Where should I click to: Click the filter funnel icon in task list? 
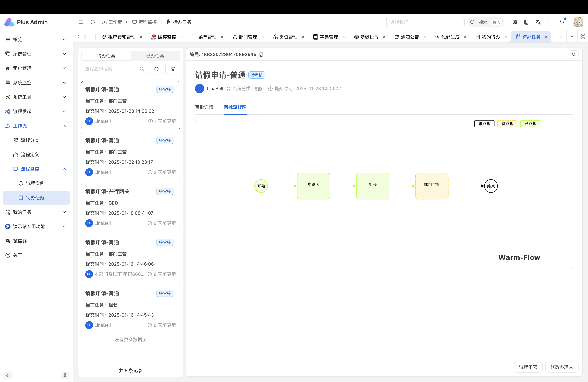[173, 69]
